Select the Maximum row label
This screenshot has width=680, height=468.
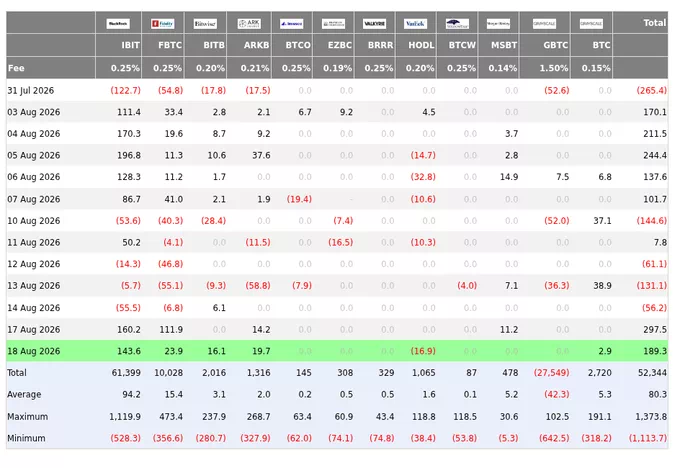pyautogui.click(x=27, y=416)
